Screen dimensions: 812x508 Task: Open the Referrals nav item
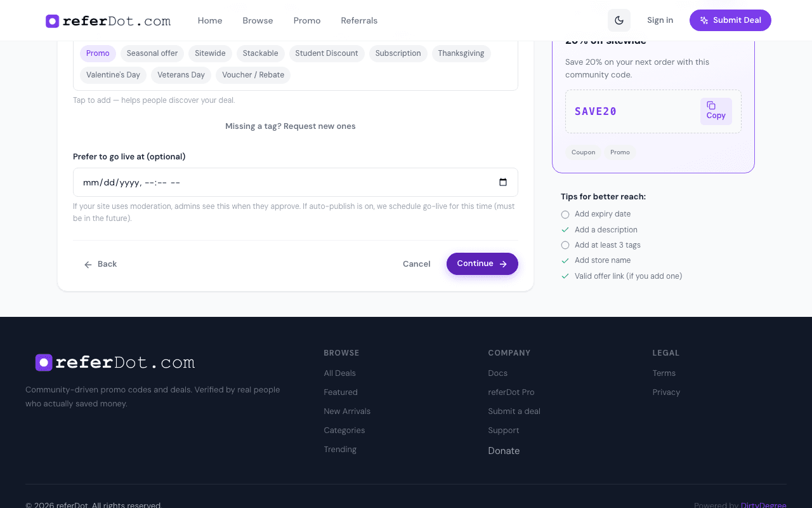(359, 20)
